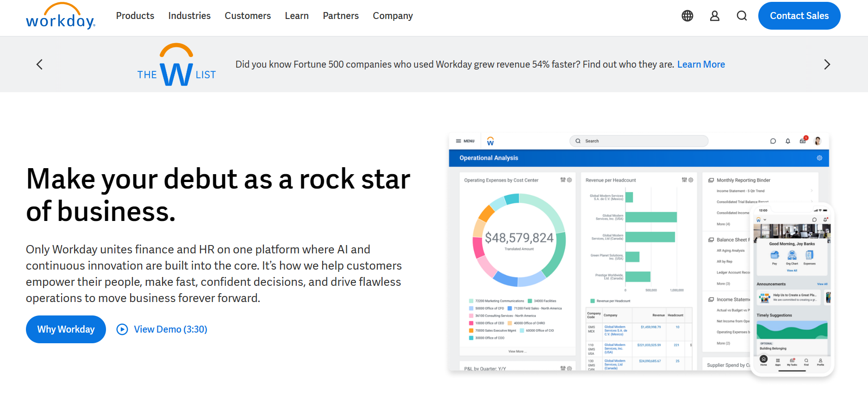Image resolution: width=868 pixels, height=403 pixels.
Task: Open the Industries menu
Action: click(x=189, y=16)
